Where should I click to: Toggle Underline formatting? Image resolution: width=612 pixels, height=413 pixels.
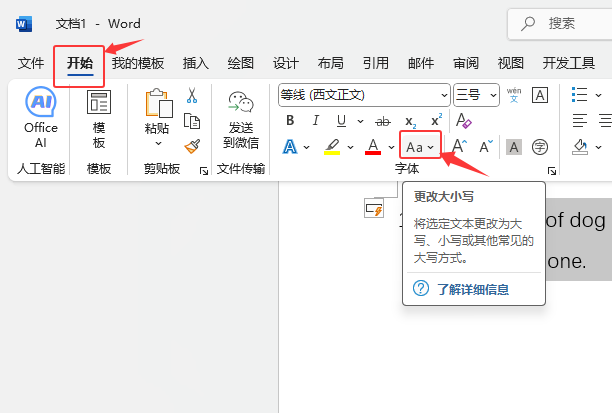(342, 121)
